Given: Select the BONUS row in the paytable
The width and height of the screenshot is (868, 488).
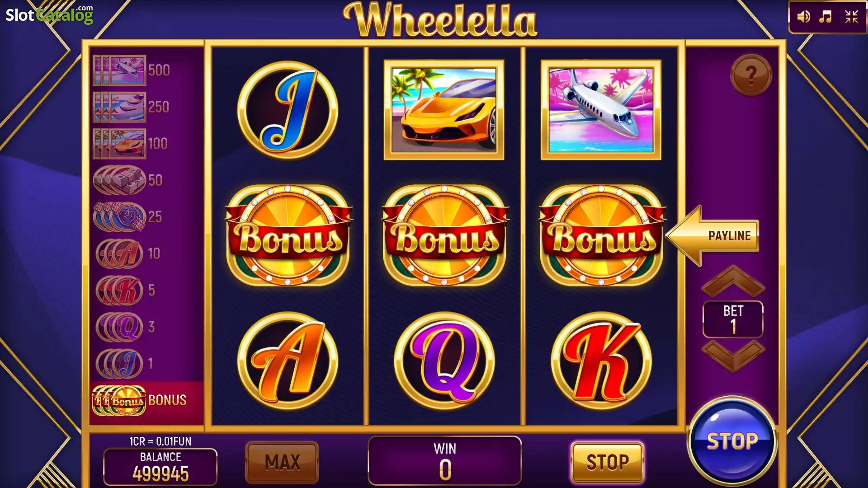Looking at the screenshot, I should tap(147, 400).
